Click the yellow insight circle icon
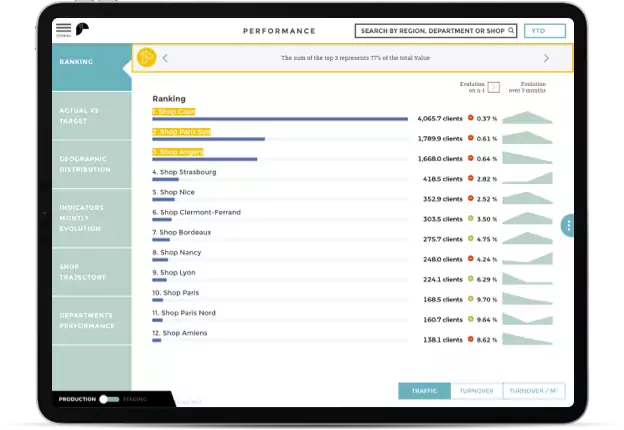 pos(146,58)
